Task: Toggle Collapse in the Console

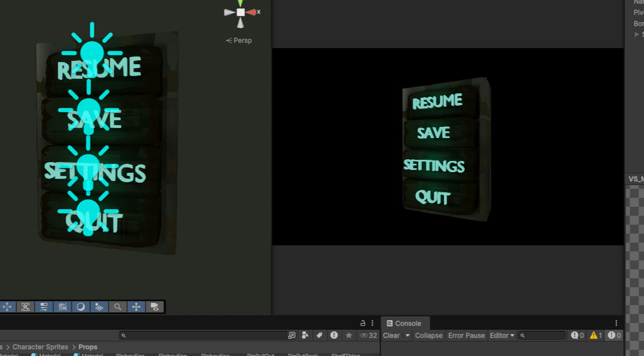Action: pyautogui.click(x=429, y=335)
